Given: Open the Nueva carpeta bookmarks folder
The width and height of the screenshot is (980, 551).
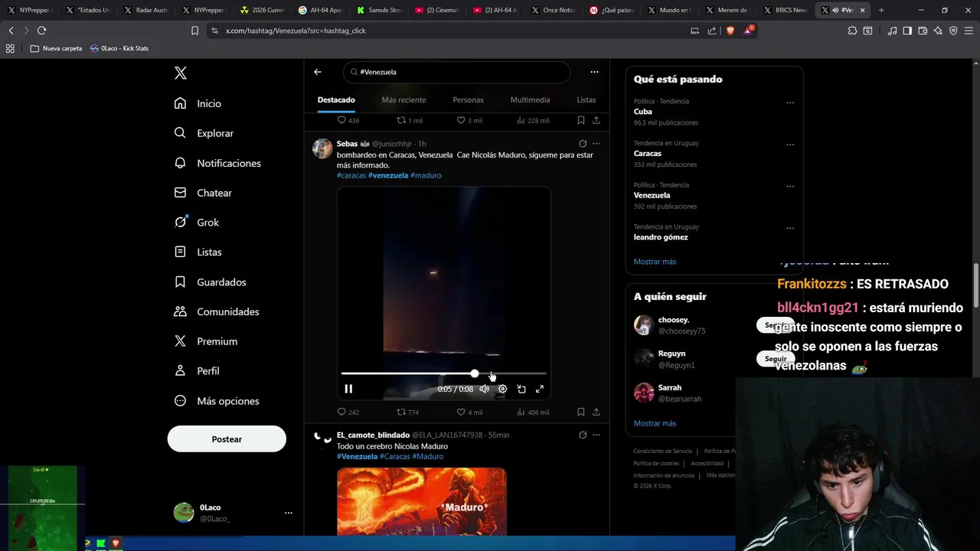Looking at the screenshot, I should (x=56, y=48).
